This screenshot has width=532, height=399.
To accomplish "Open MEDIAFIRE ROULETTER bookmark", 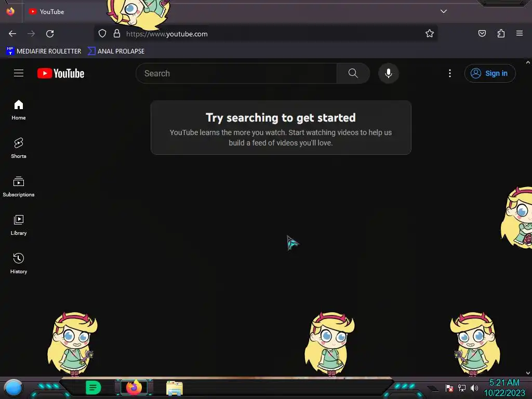I will [x=44, y=51].
